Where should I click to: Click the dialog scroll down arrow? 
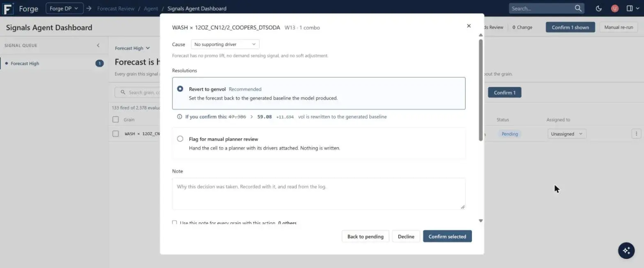(481, 221)
